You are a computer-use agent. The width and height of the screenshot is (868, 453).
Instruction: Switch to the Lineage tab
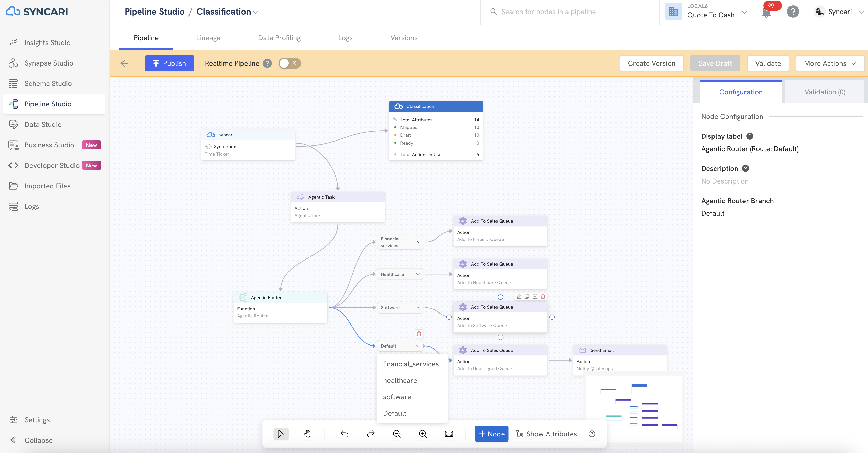pos(208,38)
